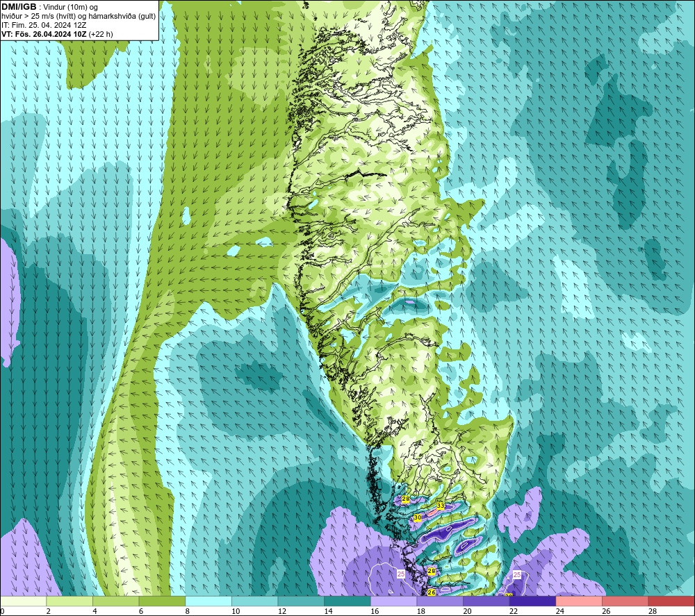Click the legend scale number 6
The height and width of the screenshot is (616, 695).
141,611
